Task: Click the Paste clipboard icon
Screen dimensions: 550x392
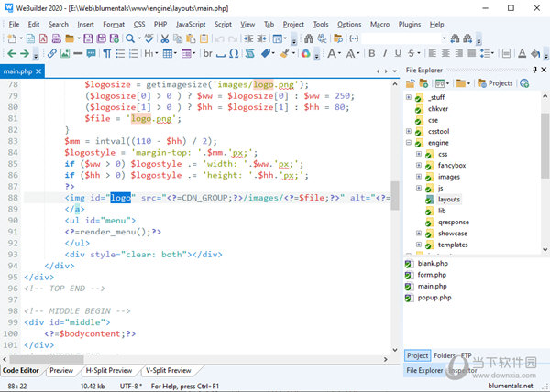Action: (x=191, y=38)
